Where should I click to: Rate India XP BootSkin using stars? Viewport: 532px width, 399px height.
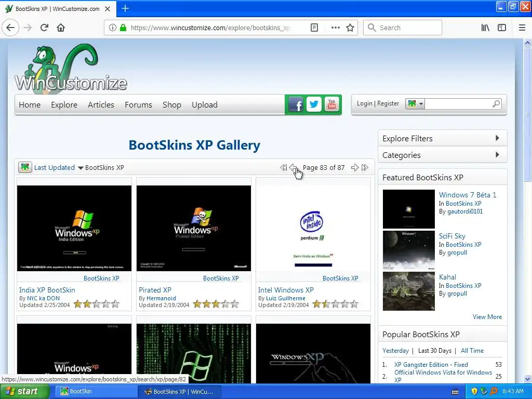point(96,304)
